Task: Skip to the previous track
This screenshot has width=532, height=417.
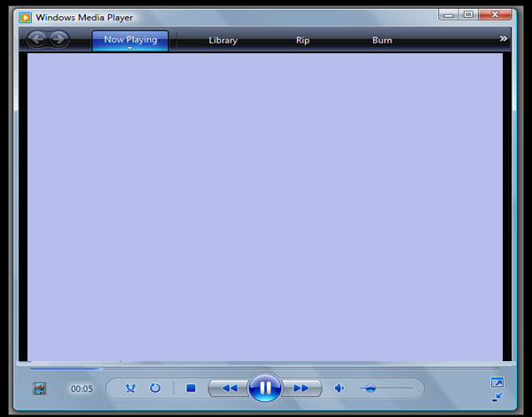Action: [x=229, y=388]
